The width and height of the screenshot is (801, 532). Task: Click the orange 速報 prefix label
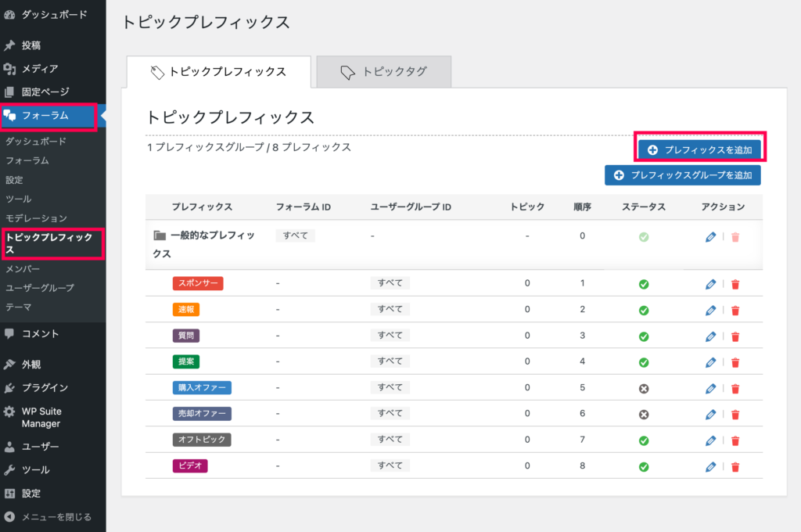tap(186, 310)
